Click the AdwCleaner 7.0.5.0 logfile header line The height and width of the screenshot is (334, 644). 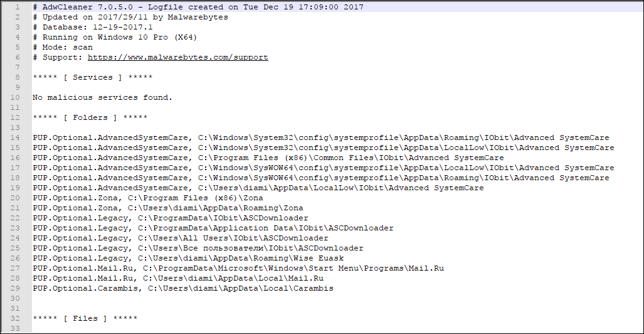coord(198,7)
